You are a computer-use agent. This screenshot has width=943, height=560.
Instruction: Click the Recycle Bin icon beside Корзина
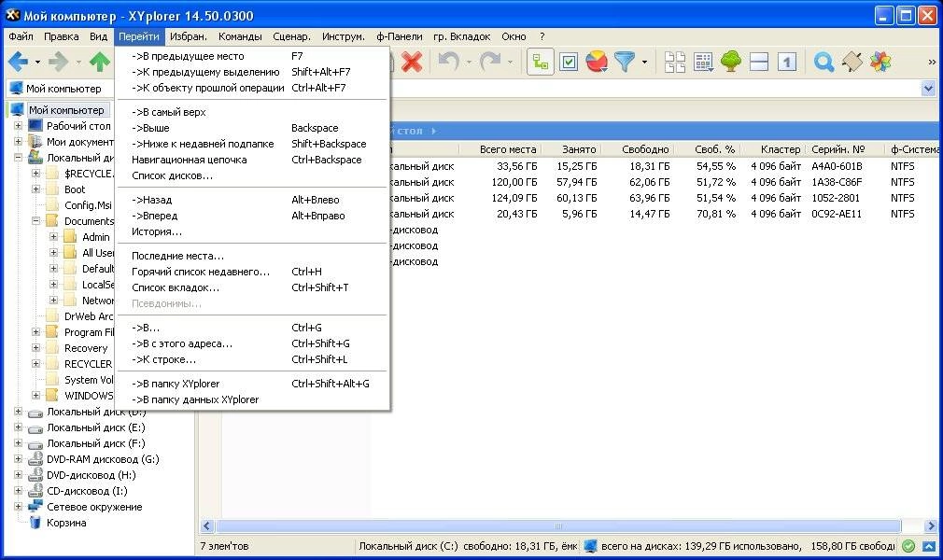(x=35, y=522)
